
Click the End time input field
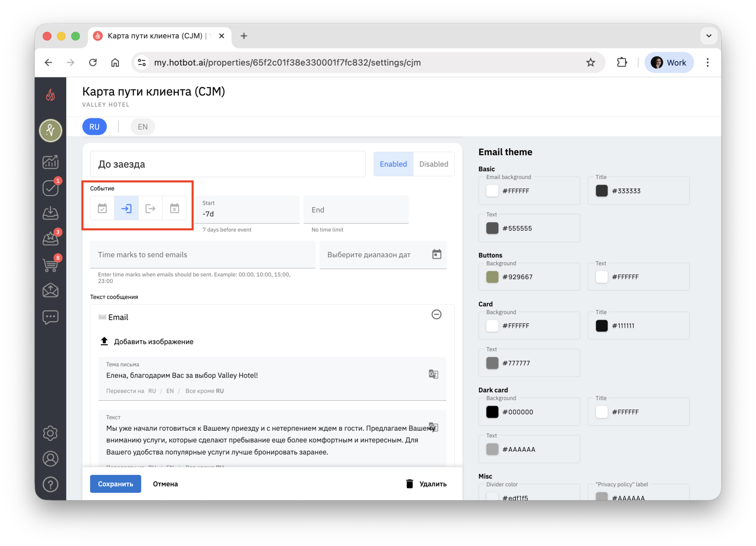[356, 210]
